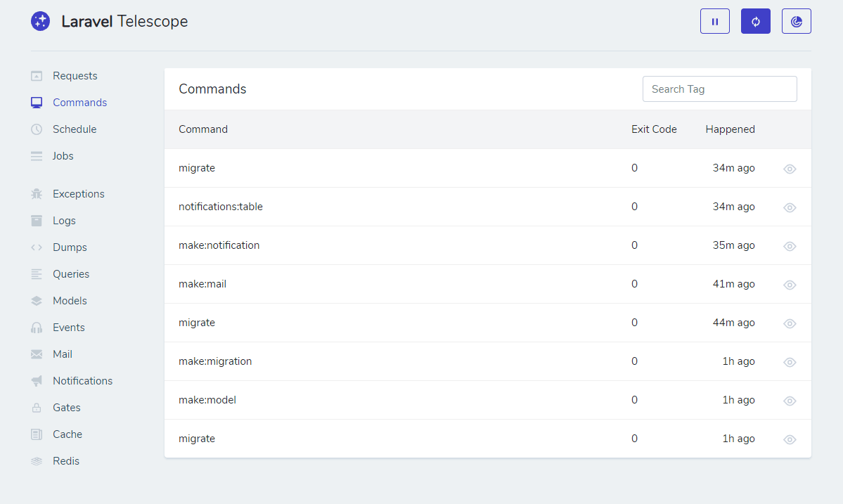This screenshot has height=504, width=843.
Task: Navigate to the Jobs section
Action: coord(63,155)
